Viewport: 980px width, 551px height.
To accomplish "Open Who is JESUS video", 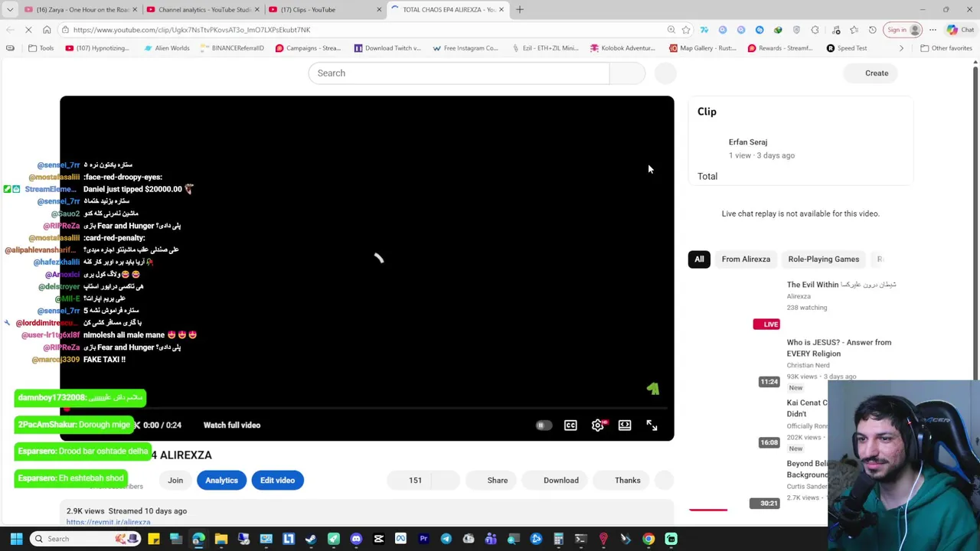I will tap(838, 348).
